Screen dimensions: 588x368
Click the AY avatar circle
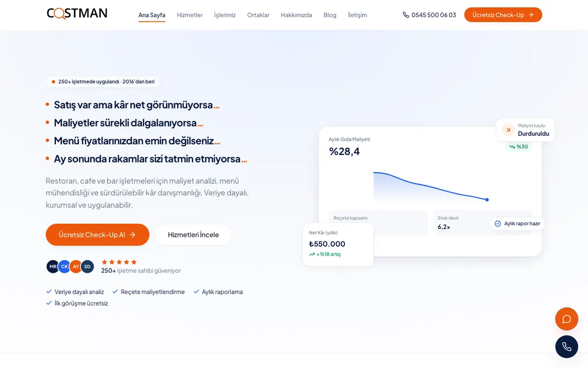(75, 266)
